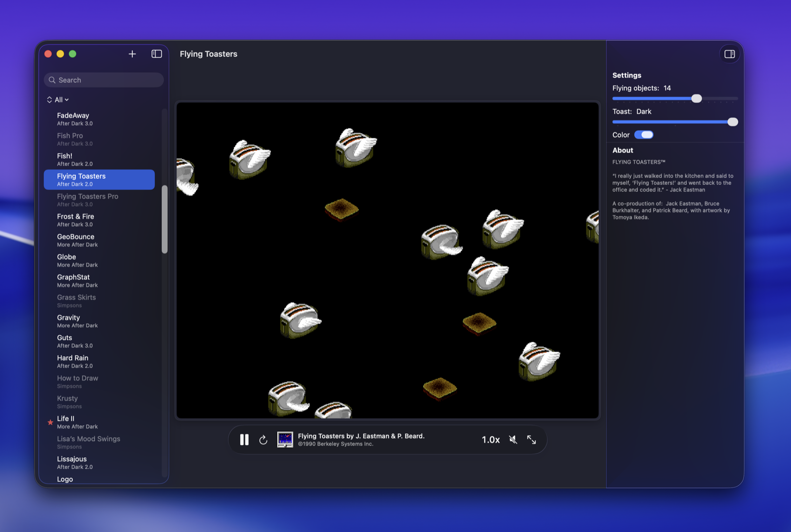Image resolution: width=791 pixels, height=532 pixels.
Task: Click the plus add button
Action: click(x=132, y=54)
